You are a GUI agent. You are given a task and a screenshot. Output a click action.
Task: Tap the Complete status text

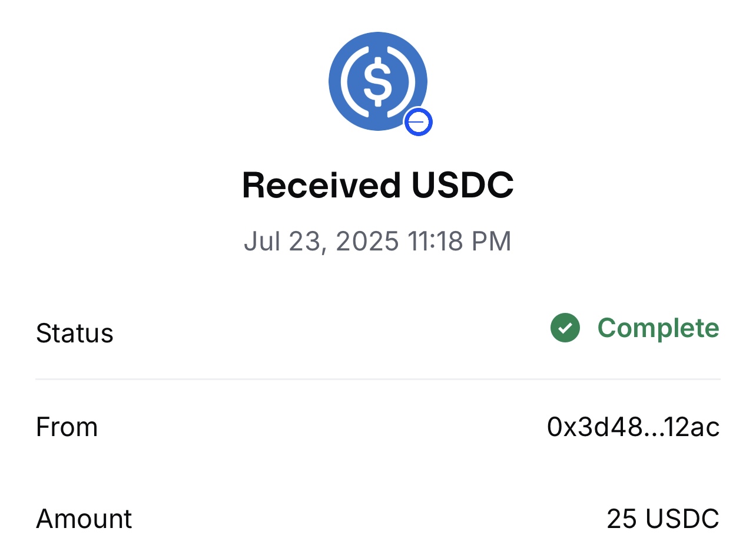pyautogui.click(x=658, y=328)
